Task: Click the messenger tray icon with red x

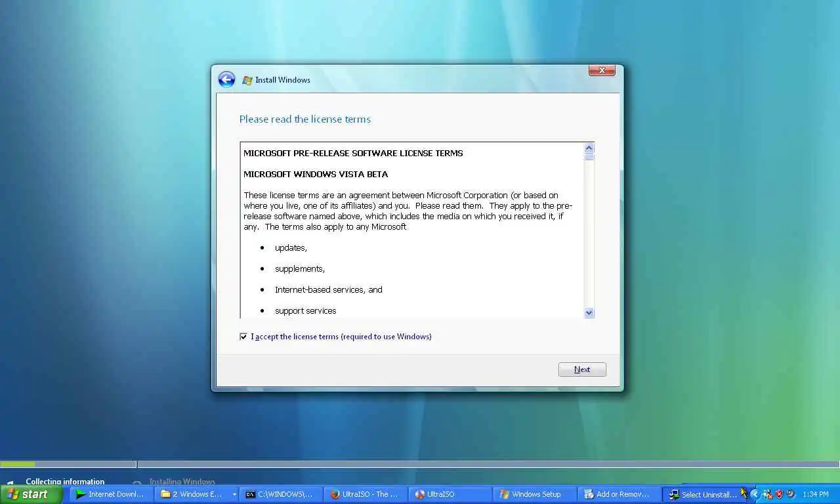Action: pos(767,494)
